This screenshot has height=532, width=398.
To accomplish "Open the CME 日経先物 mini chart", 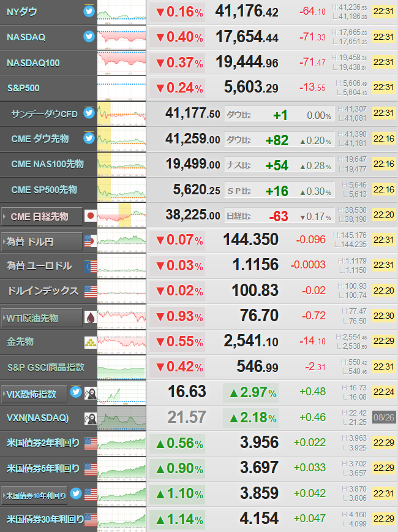I will (x=121, y=215).
